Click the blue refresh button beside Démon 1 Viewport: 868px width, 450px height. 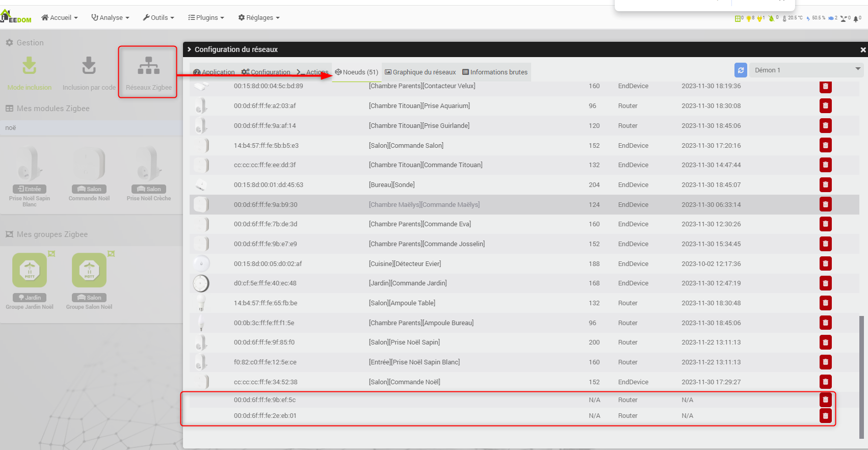click(x=741, y=70)
